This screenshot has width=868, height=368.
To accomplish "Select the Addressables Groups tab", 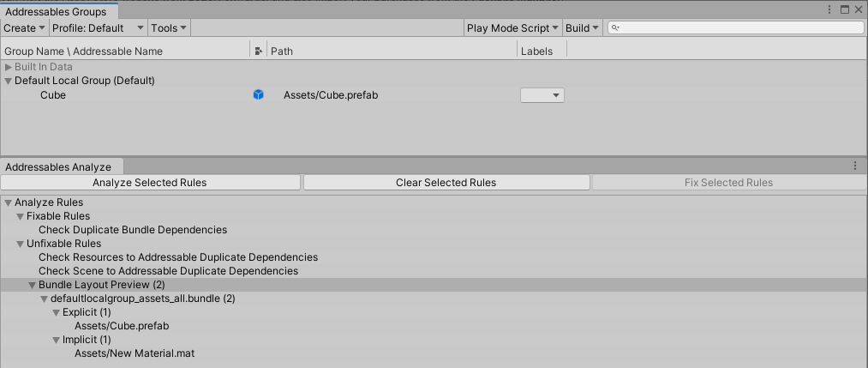I will (x=57, y=12).
